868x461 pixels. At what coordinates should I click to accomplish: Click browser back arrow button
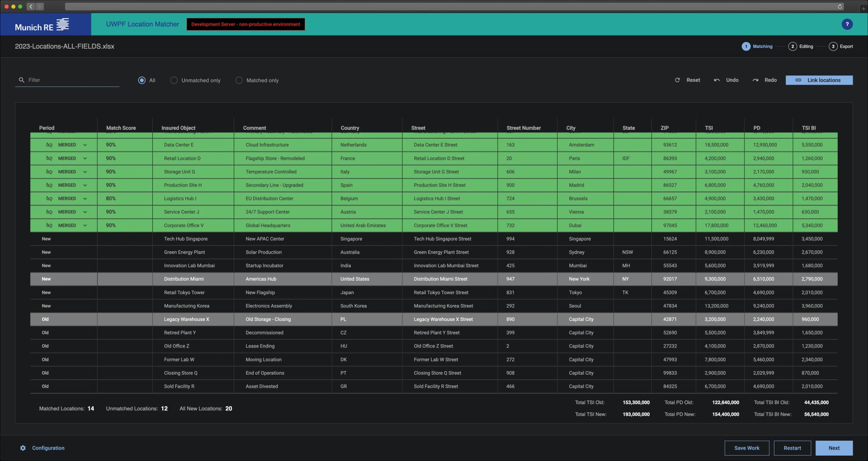click(x=31, y=6)
